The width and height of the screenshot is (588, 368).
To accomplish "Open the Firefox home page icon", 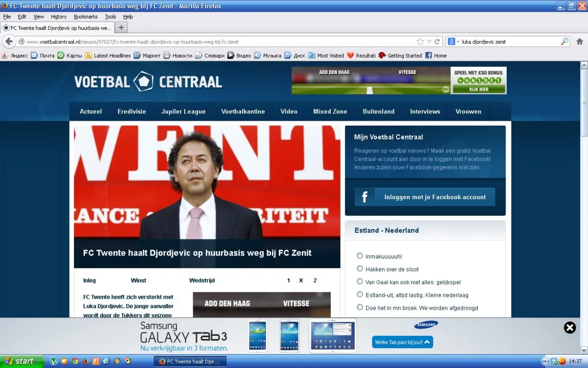I will [580, 42].
